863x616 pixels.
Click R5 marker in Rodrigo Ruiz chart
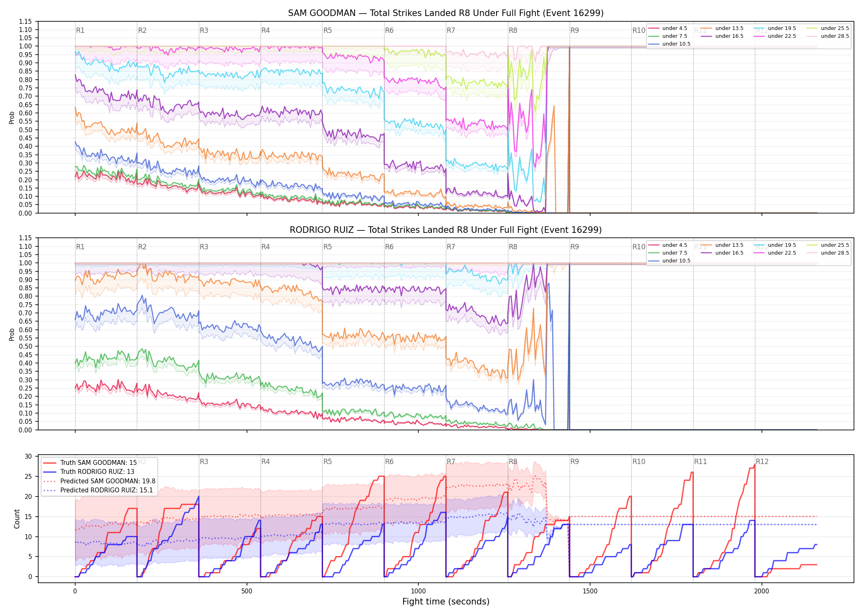coord(328,247)
